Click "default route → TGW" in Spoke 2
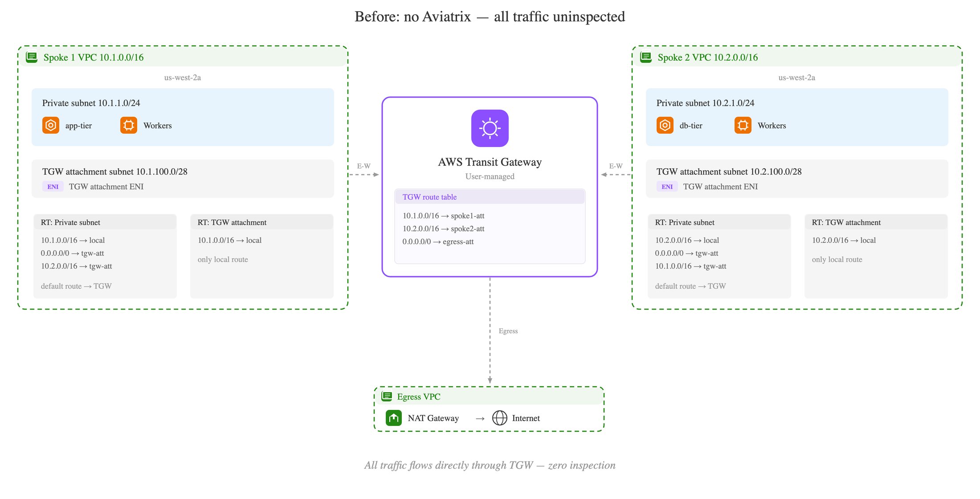 (690, 286)
